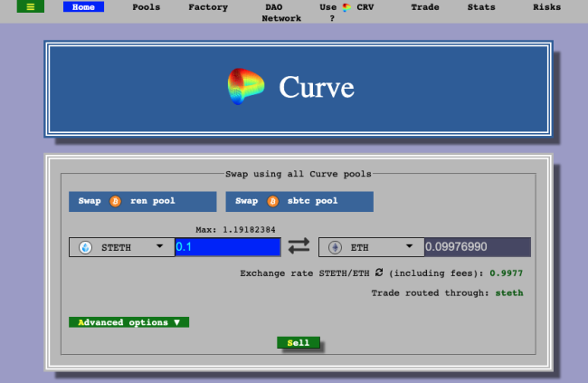588x383 pixels.
Task: Click the Curve rainbow logo
Action: 245,86
